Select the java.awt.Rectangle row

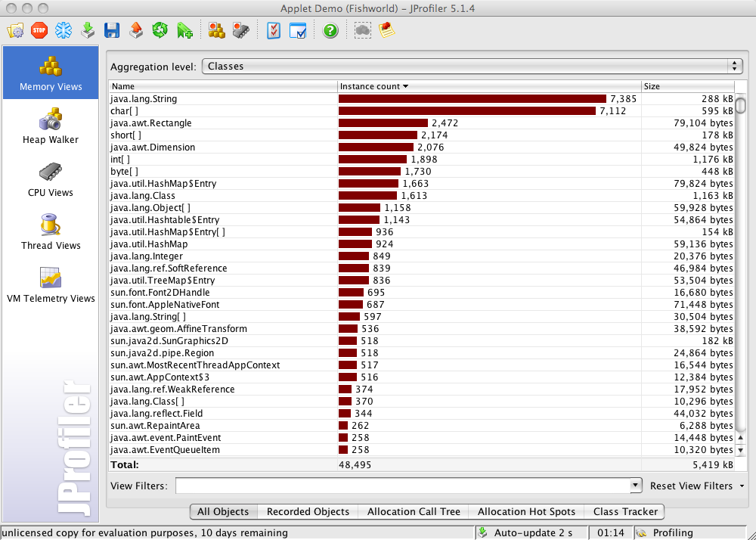pos(422,123)
